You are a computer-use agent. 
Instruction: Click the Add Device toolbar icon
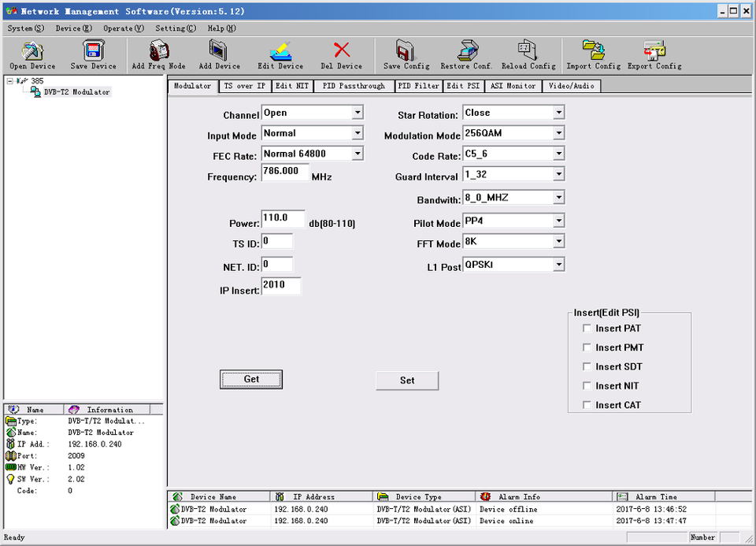coord(219,52)
